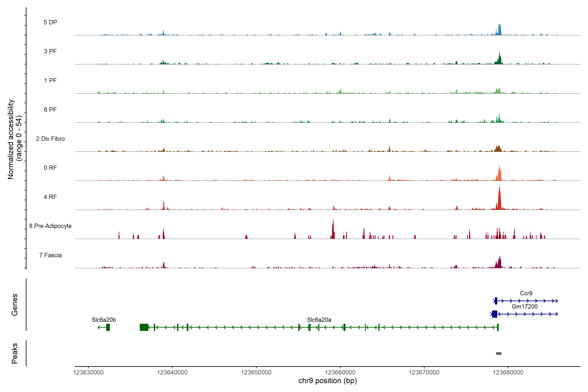Screen dimensions: 588x392
Task: Click the Slc6a20b gene label
Action: pyautogui.click(x=104, y=320)
